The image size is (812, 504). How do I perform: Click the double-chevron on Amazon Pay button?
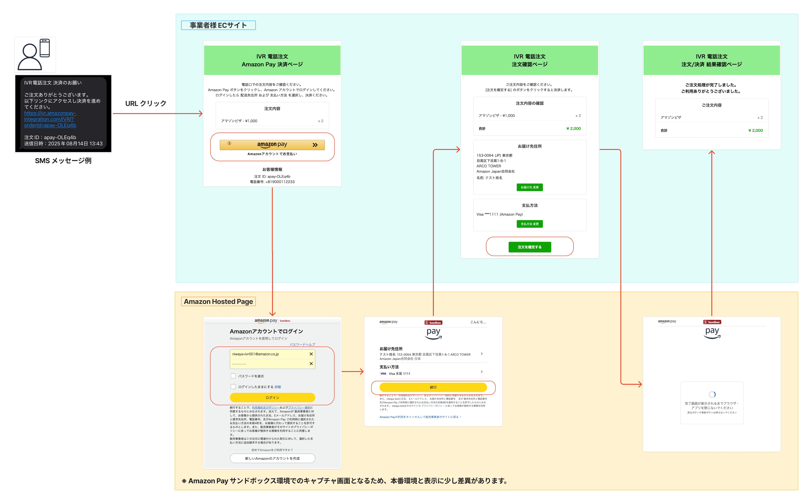[x=315, y=145]
